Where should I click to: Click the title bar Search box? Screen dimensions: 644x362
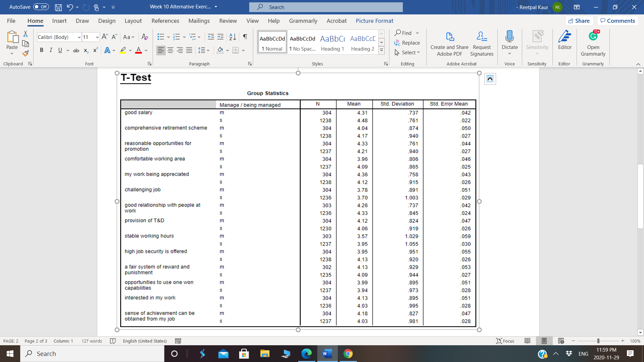click(x=326, y=7)
